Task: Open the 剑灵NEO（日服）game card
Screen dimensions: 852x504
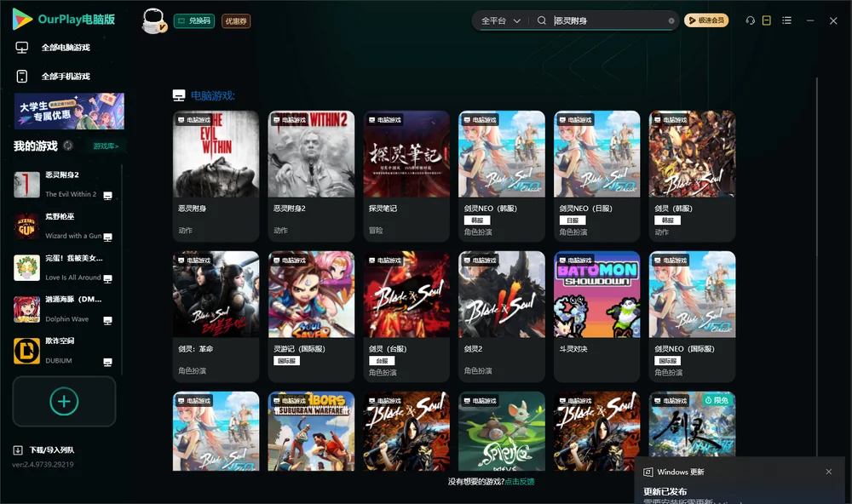Action: pos(596,175)
